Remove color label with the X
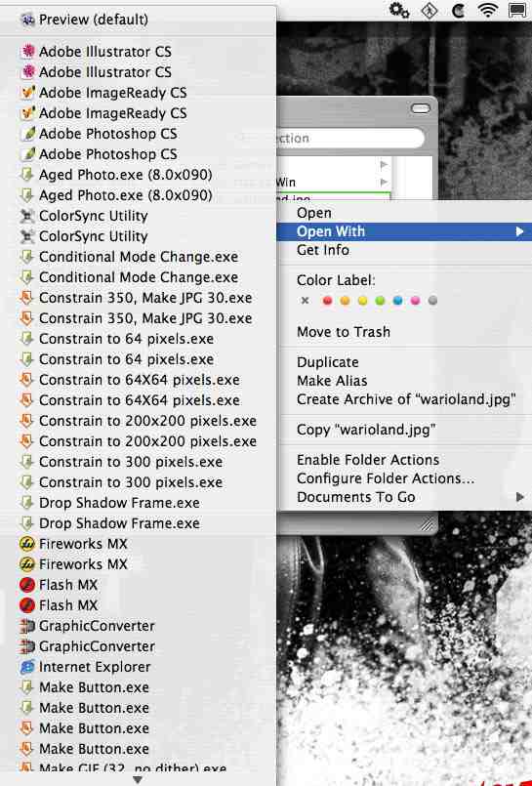The image size is (532, 786). coord(305,301)
